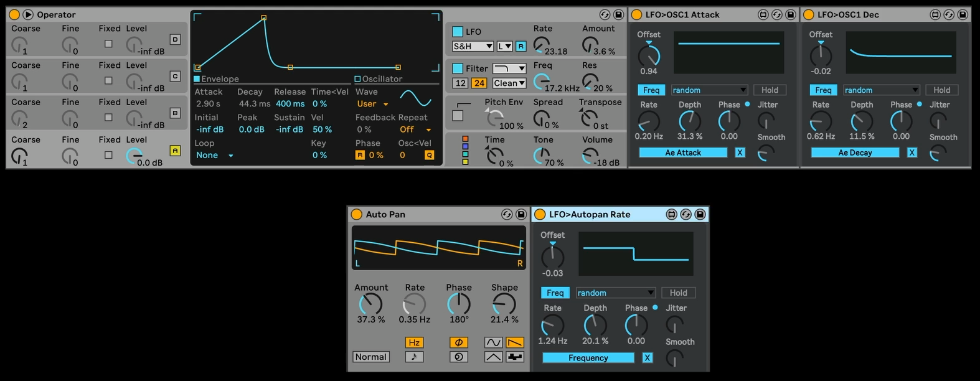
Task: Toggle the Operator LFO on/off square
Action: point(458,32)
